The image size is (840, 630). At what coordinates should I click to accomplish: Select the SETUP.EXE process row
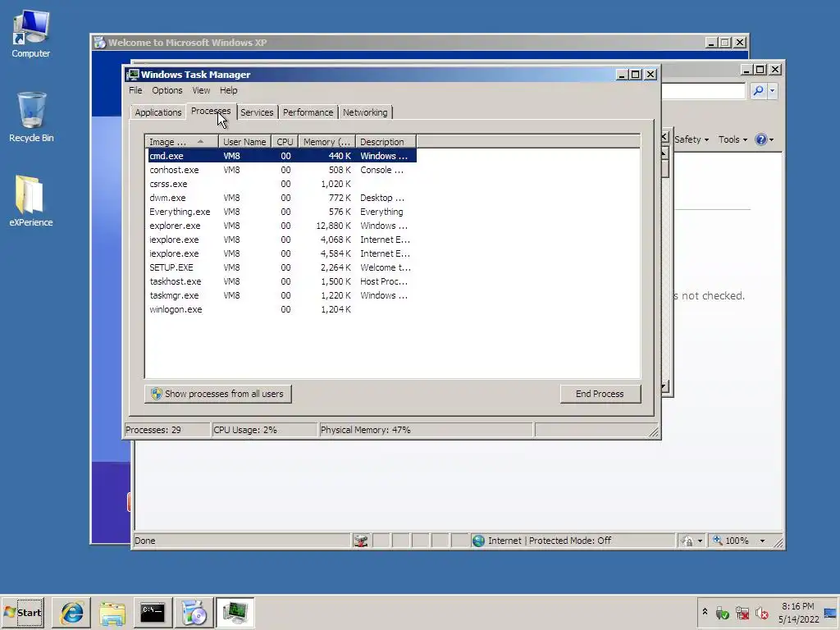coord(282,267)
